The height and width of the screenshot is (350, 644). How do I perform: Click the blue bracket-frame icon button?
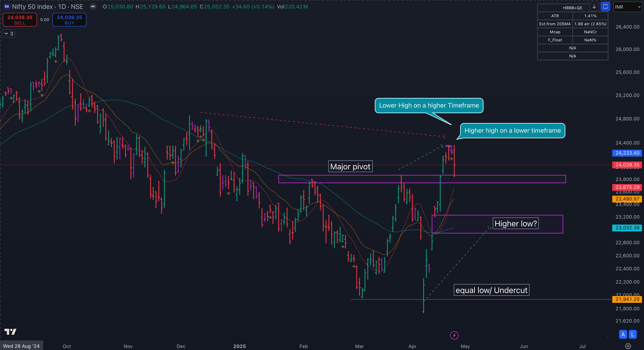click(605, 7)
